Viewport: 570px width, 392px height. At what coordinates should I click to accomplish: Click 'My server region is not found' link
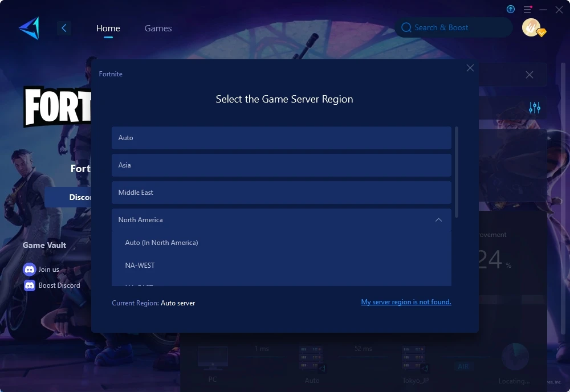pos(406,302)
